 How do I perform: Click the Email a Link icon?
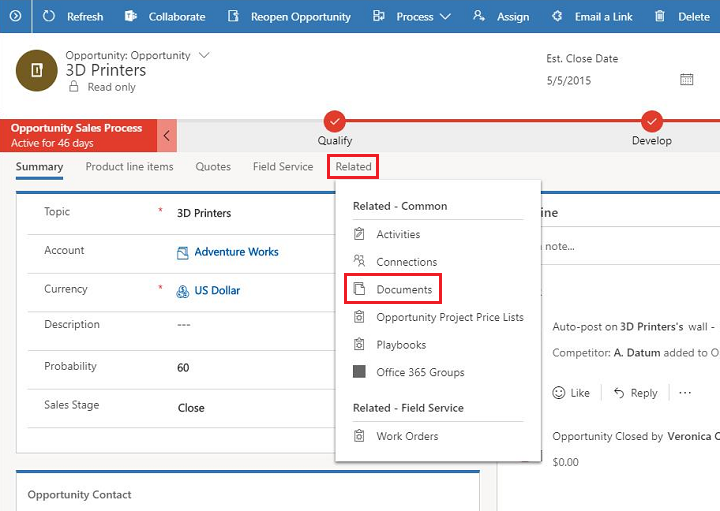point(557,16)
